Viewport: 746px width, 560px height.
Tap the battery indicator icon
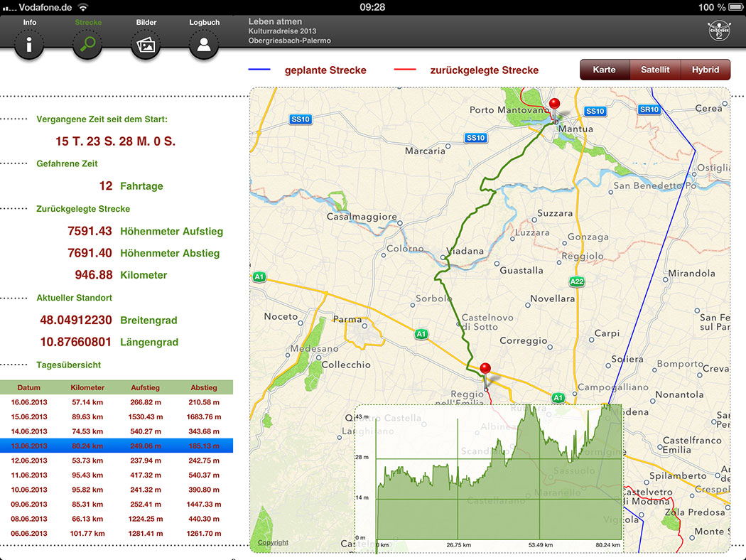point(735,7)
